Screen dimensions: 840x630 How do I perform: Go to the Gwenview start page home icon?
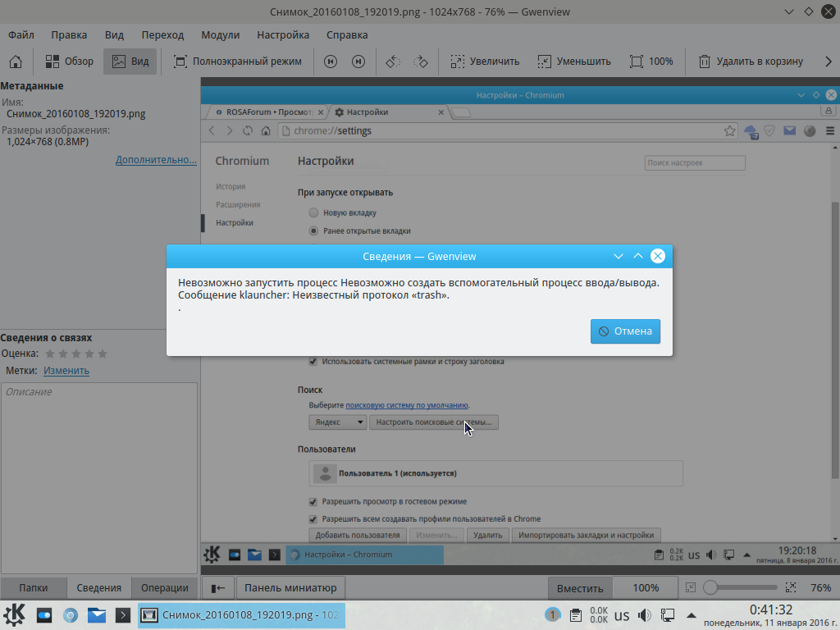[16, 62]
